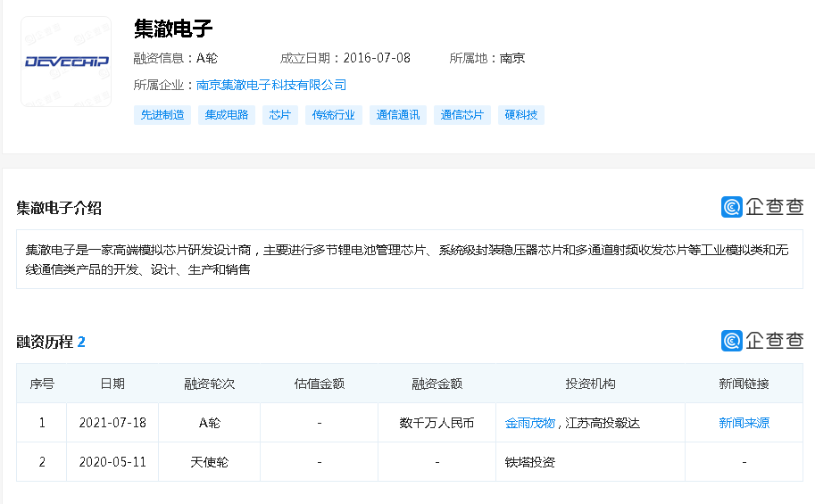Select the 通信芯片 tag

pyautogui.click(x=462, y=115)
